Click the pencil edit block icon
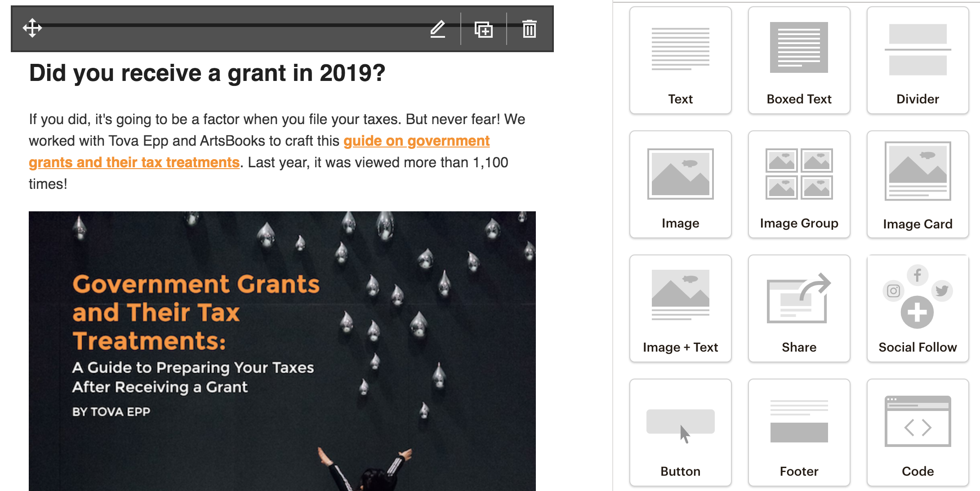The image size is (980, 491). click(x=437, y=29)
